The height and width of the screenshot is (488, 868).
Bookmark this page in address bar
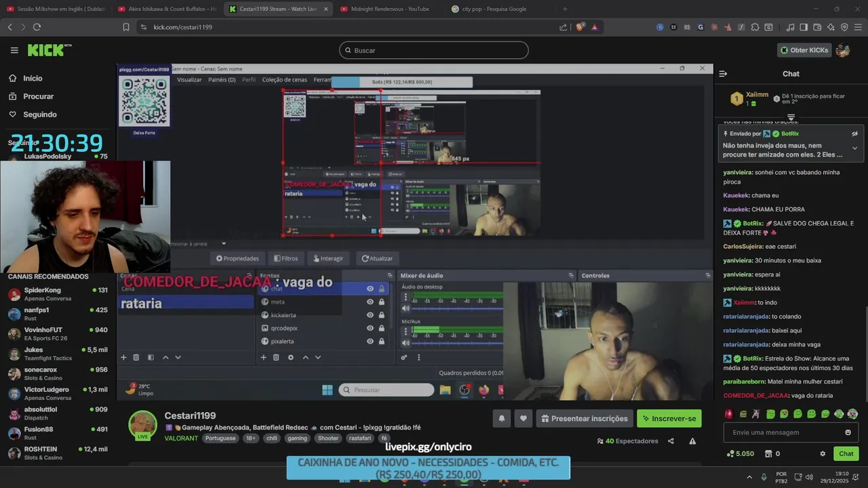(126, 27)
